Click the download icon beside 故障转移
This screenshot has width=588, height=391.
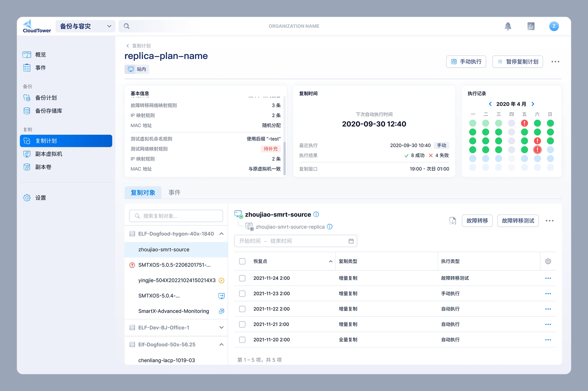[452, 221]
